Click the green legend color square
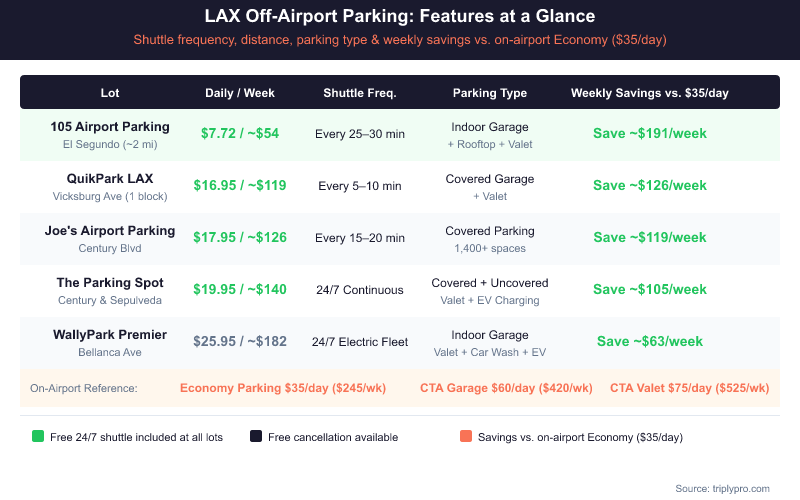The height and width of the screenshot is (500, 800). pyautogui.click(x=38, y=437)
